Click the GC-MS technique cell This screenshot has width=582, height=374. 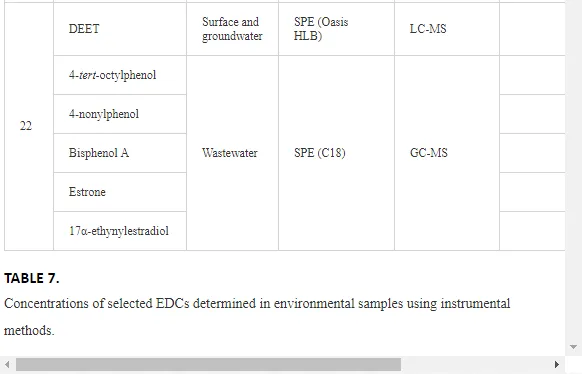(x=447, y=153)
